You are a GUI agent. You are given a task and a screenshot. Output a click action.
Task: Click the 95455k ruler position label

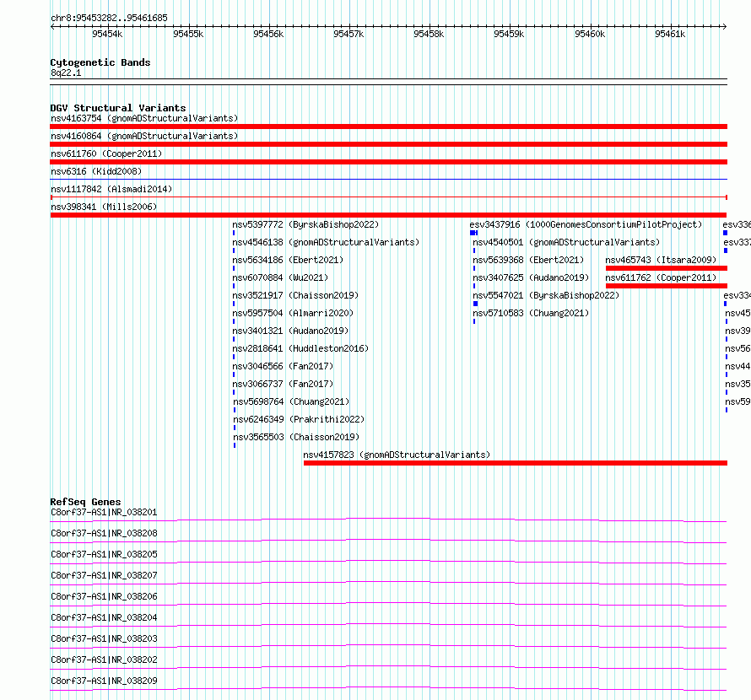pos(188,34)
